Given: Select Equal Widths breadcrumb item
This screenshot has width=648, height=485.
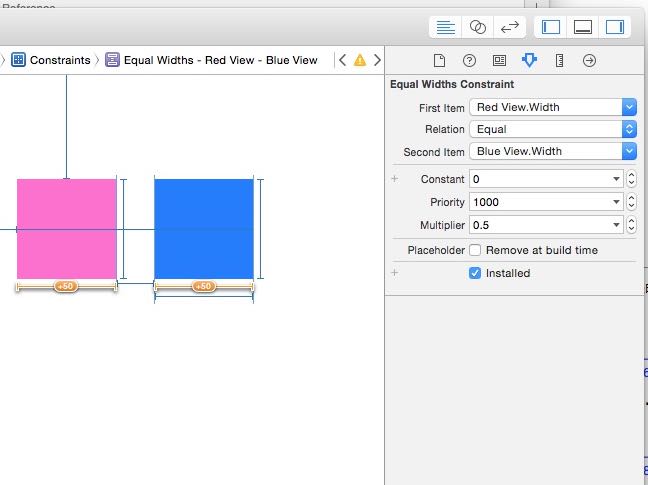Looking at the screenshot, I should point(221,60).
